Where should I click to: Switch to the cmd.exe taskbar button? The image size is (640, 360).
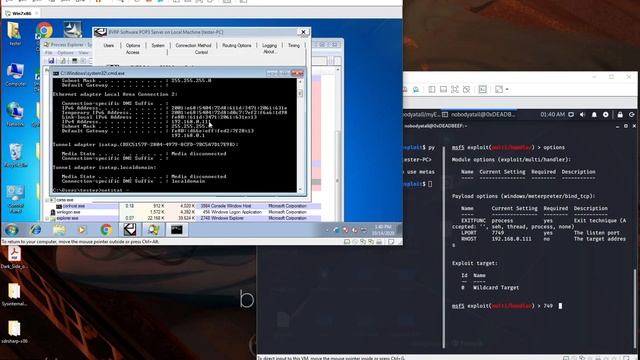pyautogui.click(x=177, y=230)
